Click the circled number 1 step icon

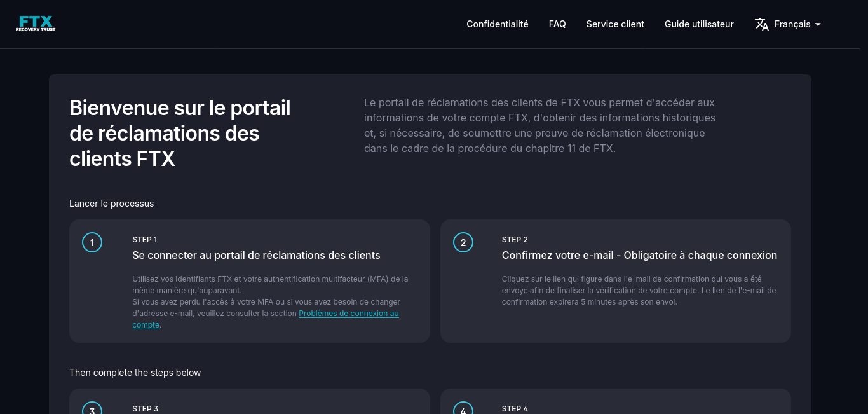tap(92, 242)
